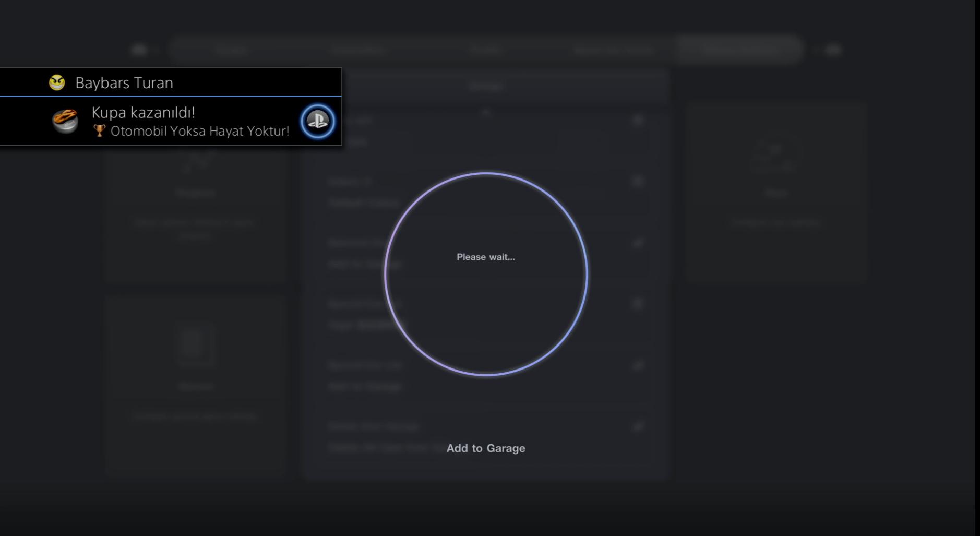Screen dimensions: 980x536
Task: Select the blurred Garage header of center panel
Action: click(x=485, y=86)
